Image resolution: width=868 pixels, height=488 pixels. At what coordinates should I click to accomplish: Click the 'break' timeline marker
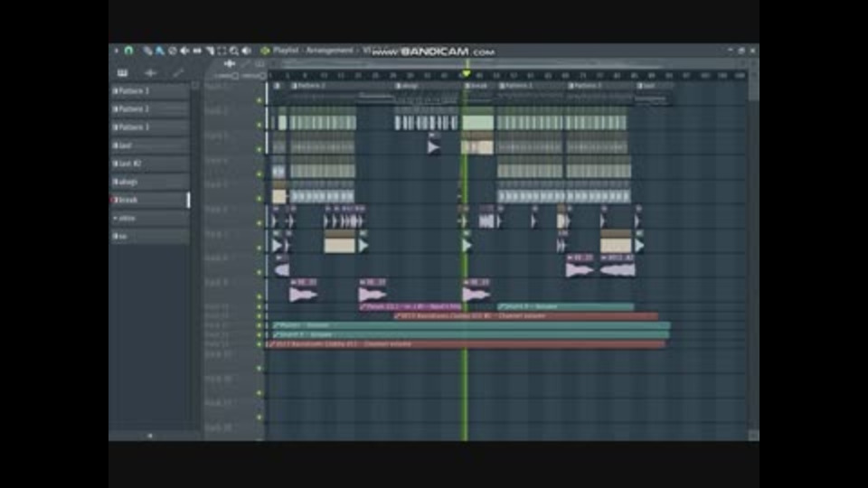tap(476, 86)
